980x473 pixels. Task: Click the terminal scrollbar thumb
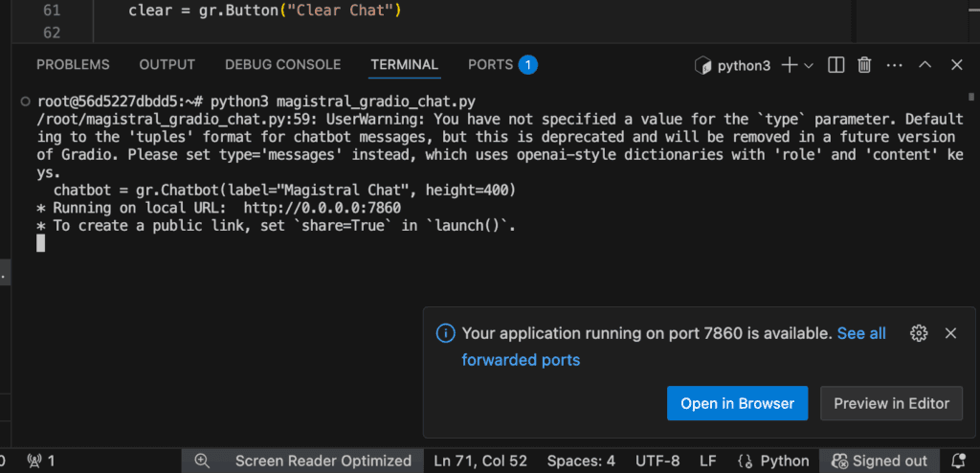pos(970,97)
